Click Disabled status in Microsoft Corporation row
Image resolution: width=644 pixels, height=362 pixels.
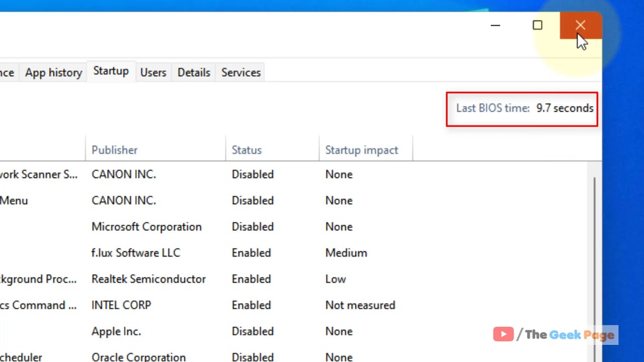tap(253, 227)
